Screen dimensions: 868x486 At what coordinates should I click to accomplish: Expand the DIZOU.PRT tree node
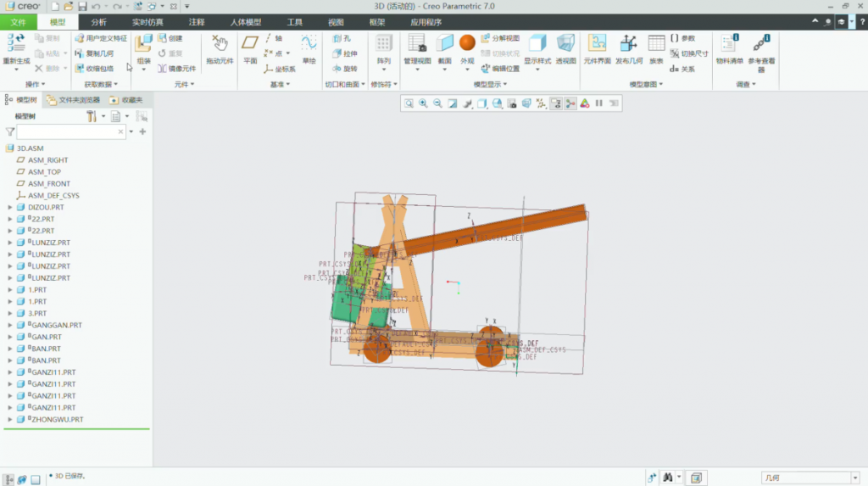[9, 207]
